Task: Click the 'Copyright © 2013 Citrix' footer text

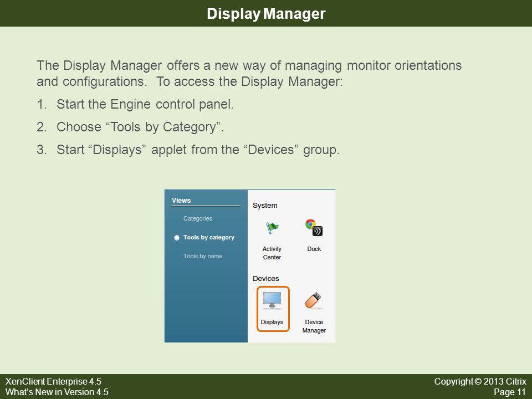Action: click(x=480, y=381)
